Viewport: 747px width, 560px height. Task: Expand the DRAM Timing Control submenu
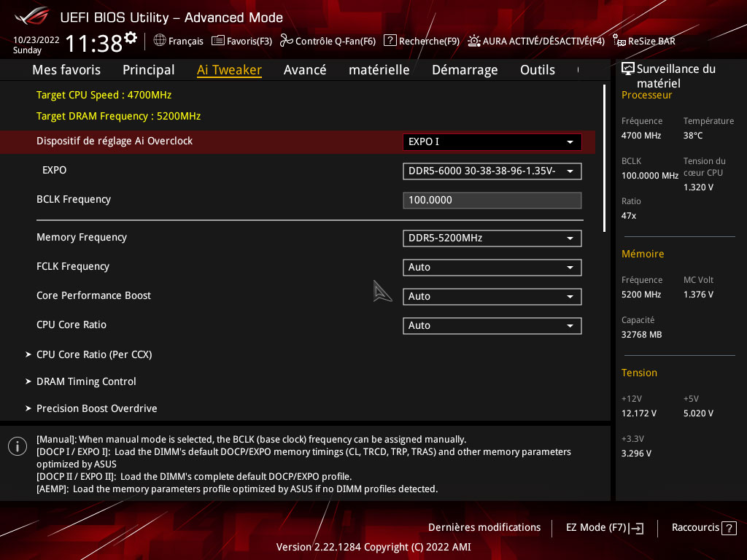(86, 381)
